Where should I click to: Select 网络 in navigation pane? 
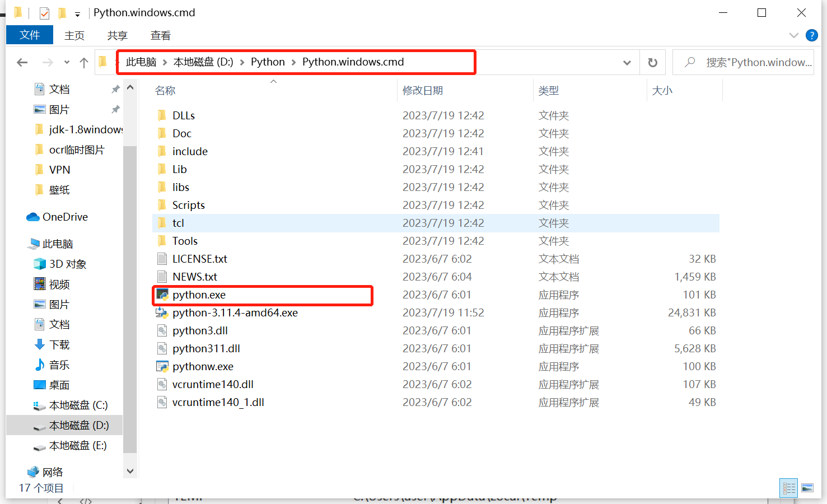[x=53, y=472]
